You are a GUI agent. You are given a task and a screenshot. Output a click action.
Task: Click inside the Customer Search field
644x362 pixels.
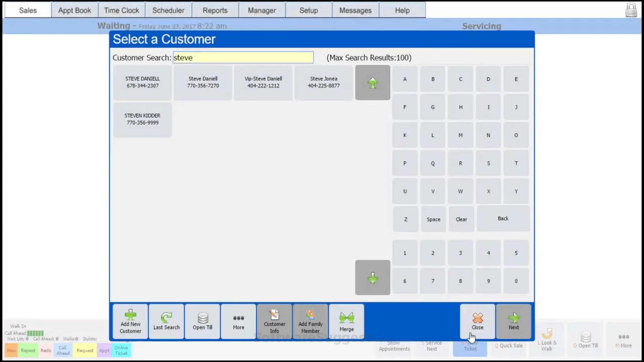(x=243, y=57)
